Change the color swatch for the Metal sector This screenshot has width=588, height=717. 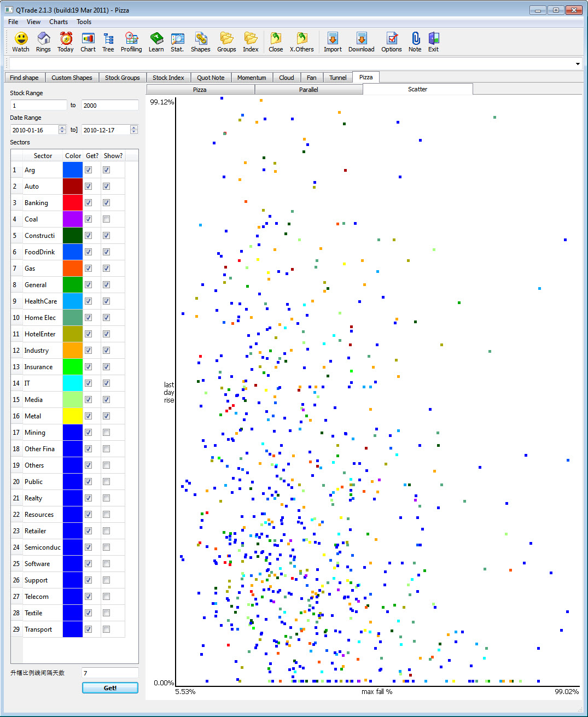pos(72,416)
